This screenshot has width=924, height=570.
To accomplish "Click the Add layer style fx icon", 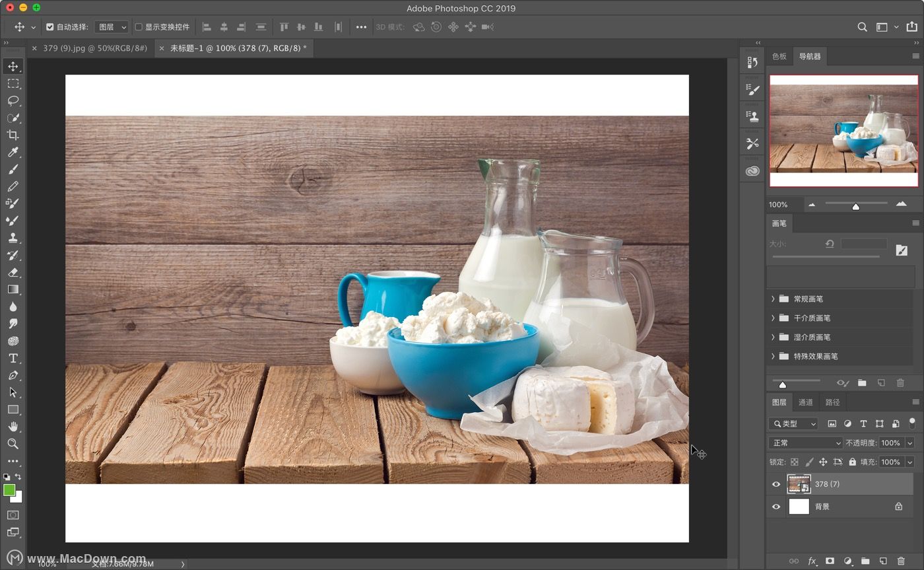I will click(812, 561).
